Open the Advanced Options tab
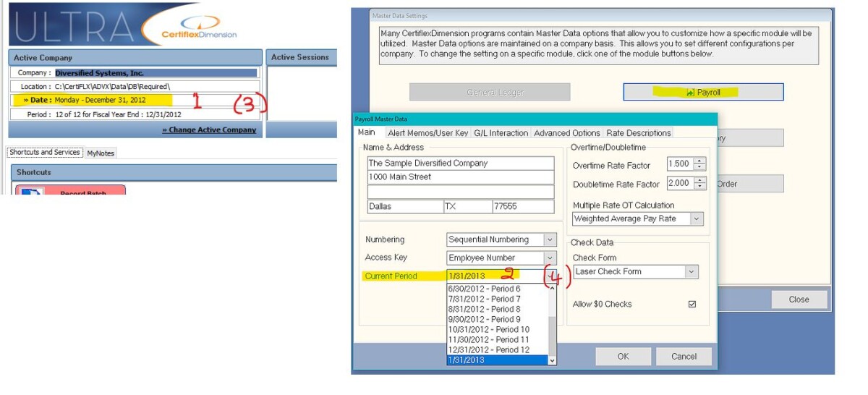Image resolution: width=868 pixels, height=395 pixels. [x=566, y=133]
